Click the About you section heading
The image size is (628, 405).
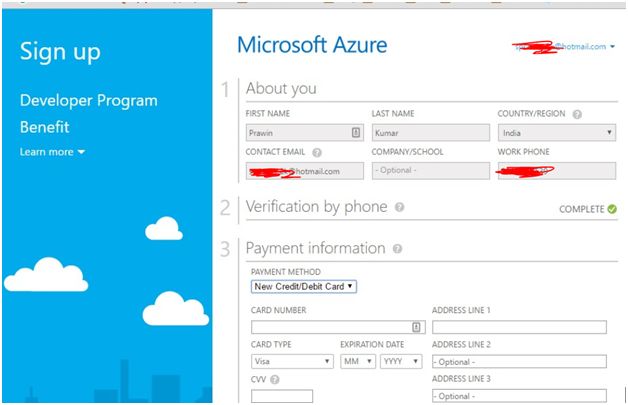point(281,89)
